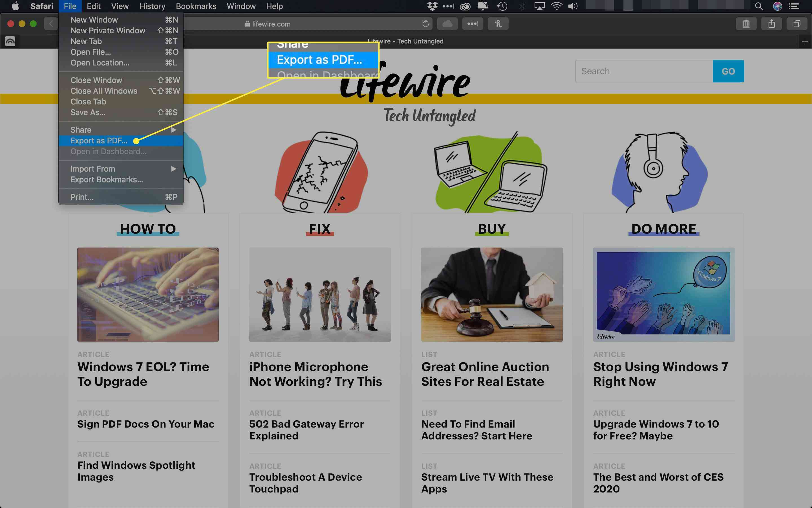This screenshot has height=508, width=812.
Task: Click the Dropbox menu bar icon
Action: pos(432,6)
